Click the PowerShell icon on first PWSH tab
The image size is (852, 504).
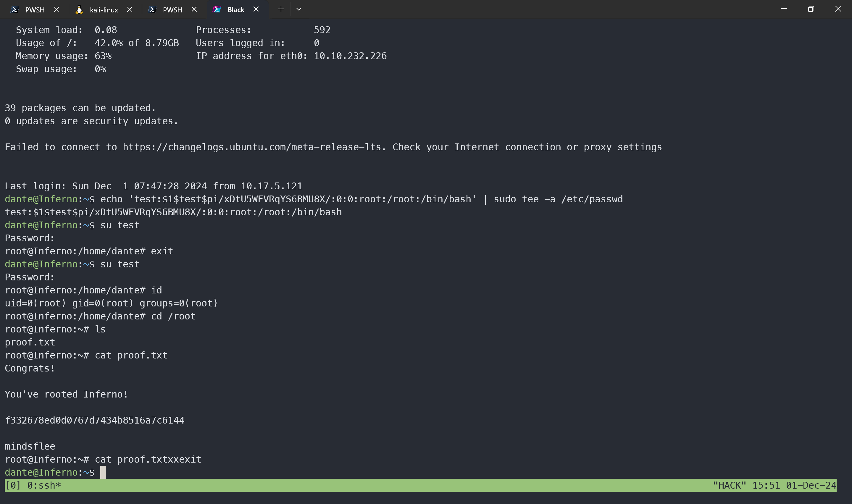click(x=14, y=9)
